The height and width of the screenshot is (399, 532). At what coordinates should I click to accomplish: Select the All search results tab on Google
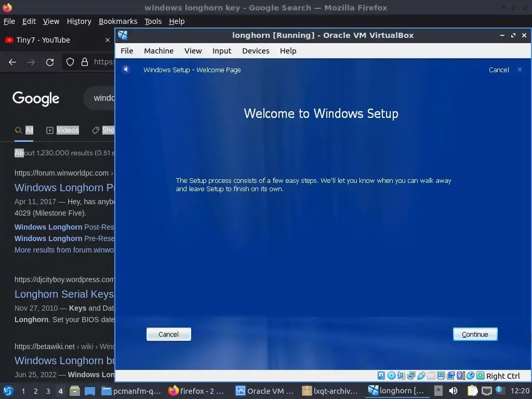(24, 130)
